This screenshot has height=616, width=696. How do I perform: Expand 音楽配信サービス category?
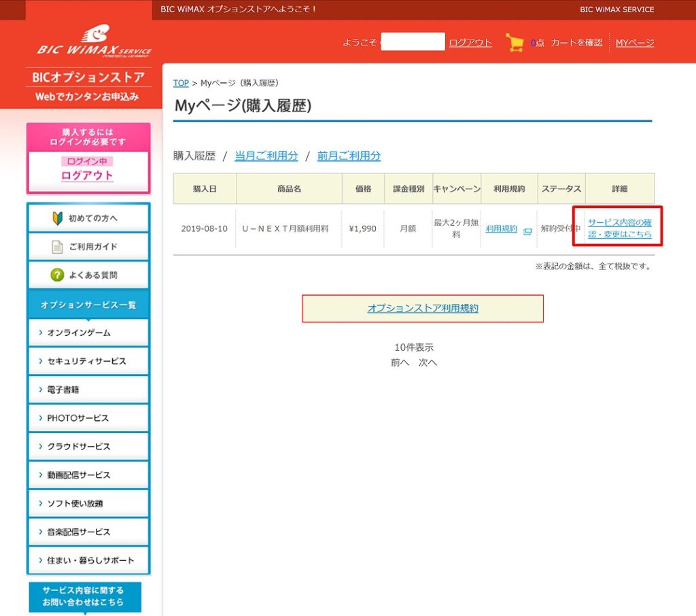coord(88,532)
